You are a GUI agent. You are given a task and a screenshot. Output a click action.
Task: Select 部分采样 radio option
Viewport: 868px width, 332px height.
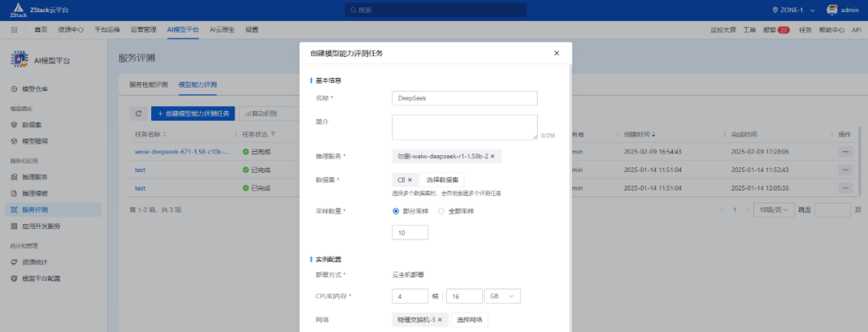[395, 211]
